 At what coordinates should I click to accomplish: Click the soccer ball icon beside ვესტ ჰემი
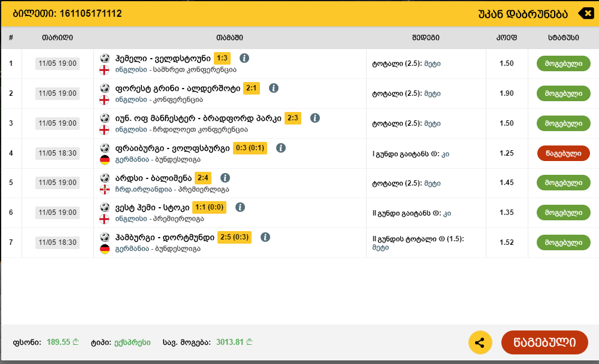pyautogui.click(x=104, y=207)
